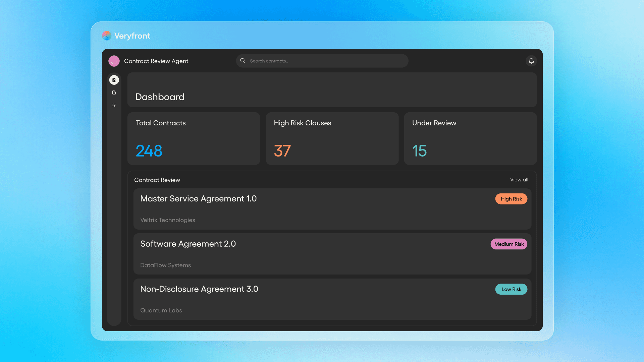The height and width of the screenshot is (362, 644).
Task: Open the dashboard grid icon in sidebar
Action: pyautogui.click(x=114, y=80)
